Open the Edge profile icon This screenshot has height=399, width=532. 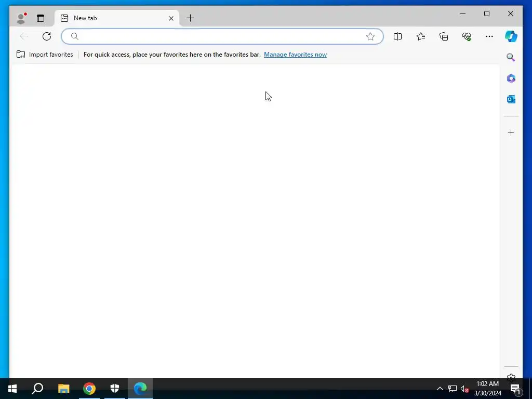click(x=21, y=18)
